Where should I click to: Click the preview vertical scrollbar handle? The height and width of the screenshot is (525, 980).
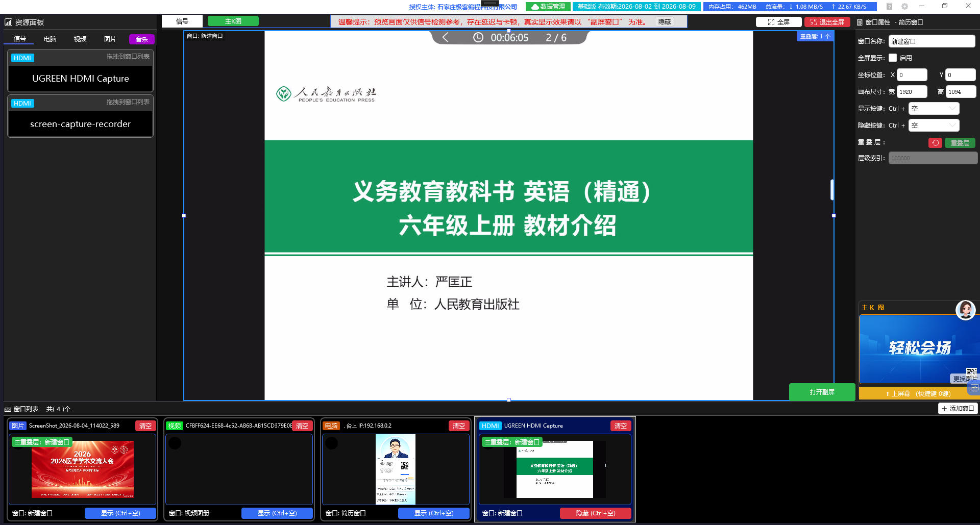click(x=832, y=190)
